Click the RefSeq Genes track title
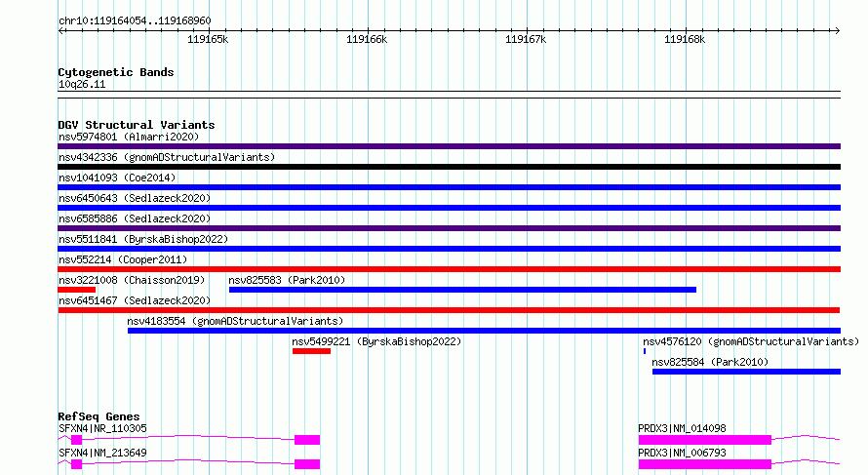Viewport: 868px width, 475px height. (99, 416)
